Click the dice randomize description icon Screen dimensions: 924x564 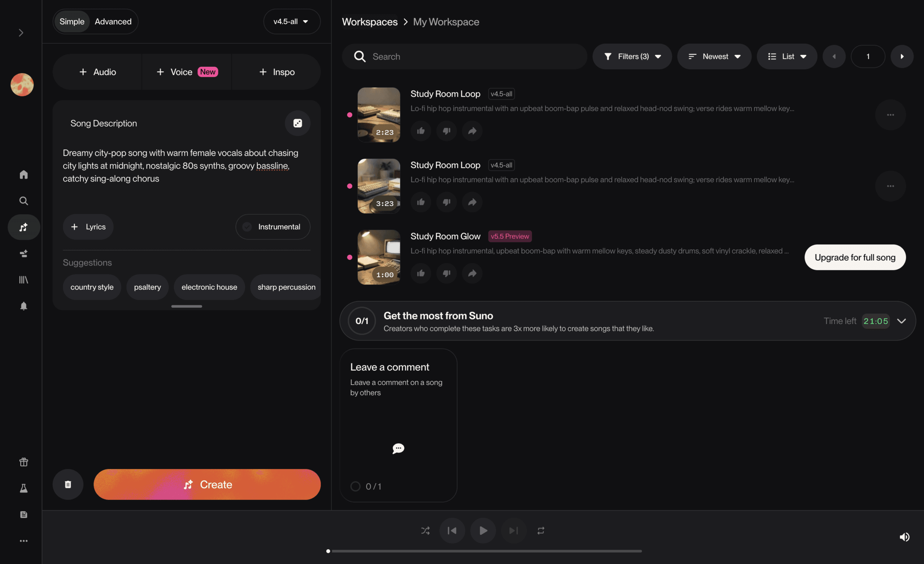coord(297,123)
